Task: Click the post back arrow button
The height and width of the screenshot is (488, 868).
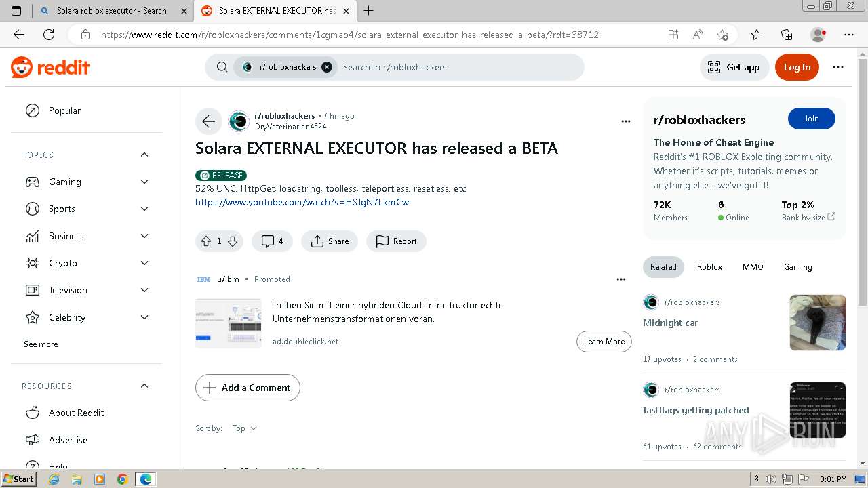Action: [208, 121]
